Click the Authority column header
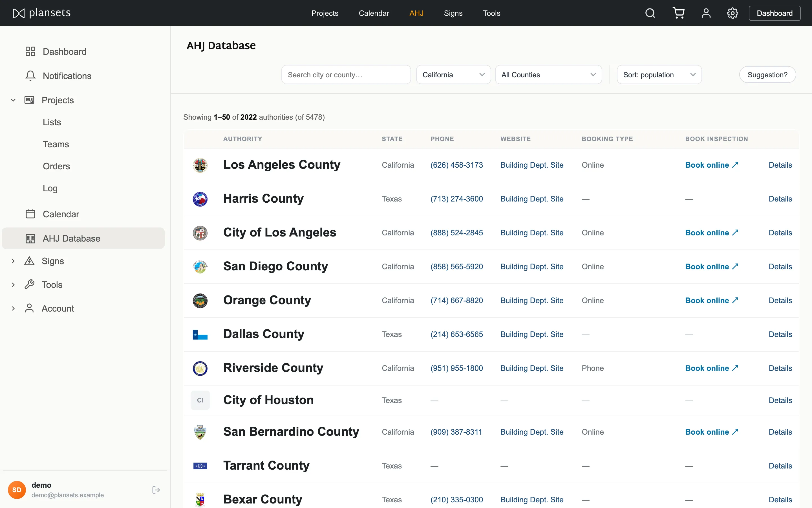Viewport: 812px width, 508px height. [242, 139]
